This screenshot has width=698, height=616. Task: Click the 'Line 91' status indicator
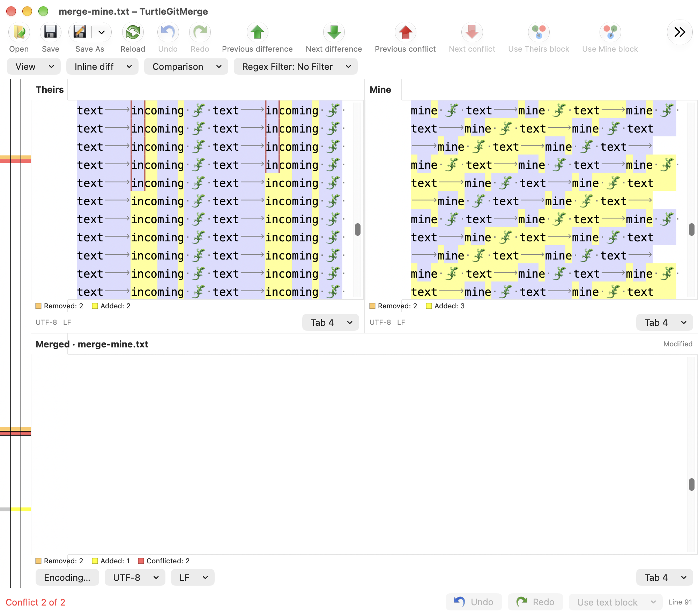click(x=680, y=602)
